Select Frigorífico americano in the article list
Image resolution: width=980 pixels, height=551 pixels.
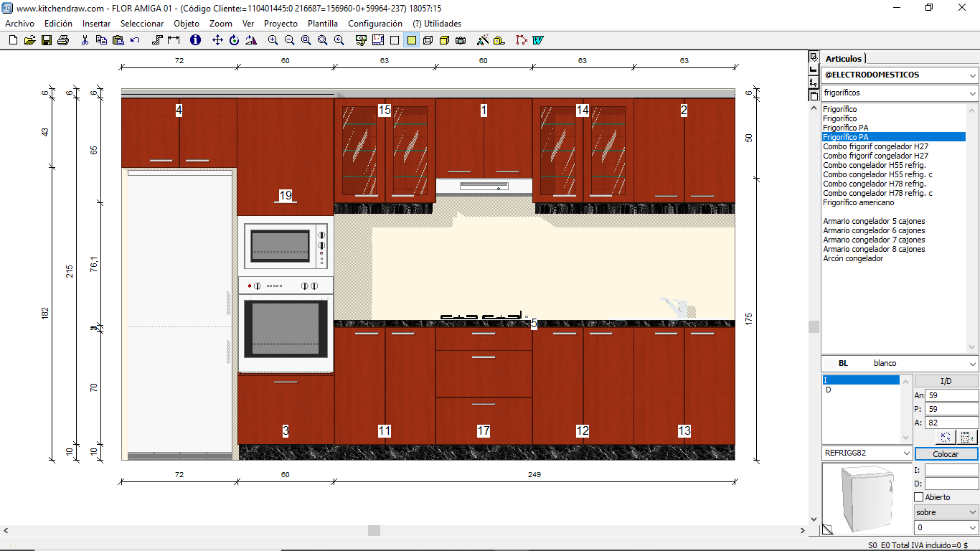pyautogui.click(x=858, y=203)
